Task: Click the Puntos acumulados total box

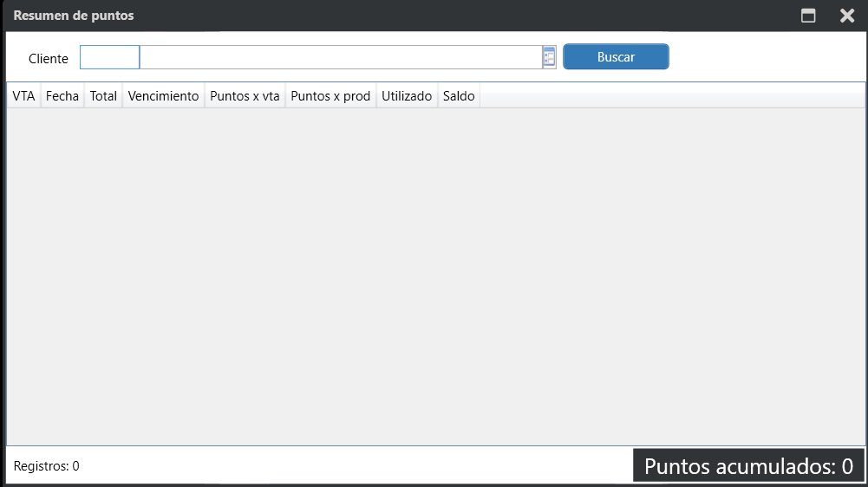Action: click(x=748, y=466)
